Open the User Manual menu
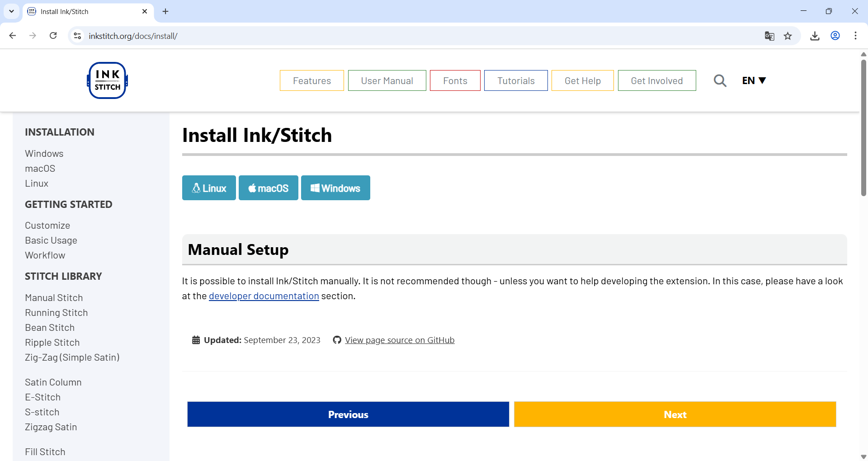Viewport: 868px width, 461px height. tap(387, 80)
